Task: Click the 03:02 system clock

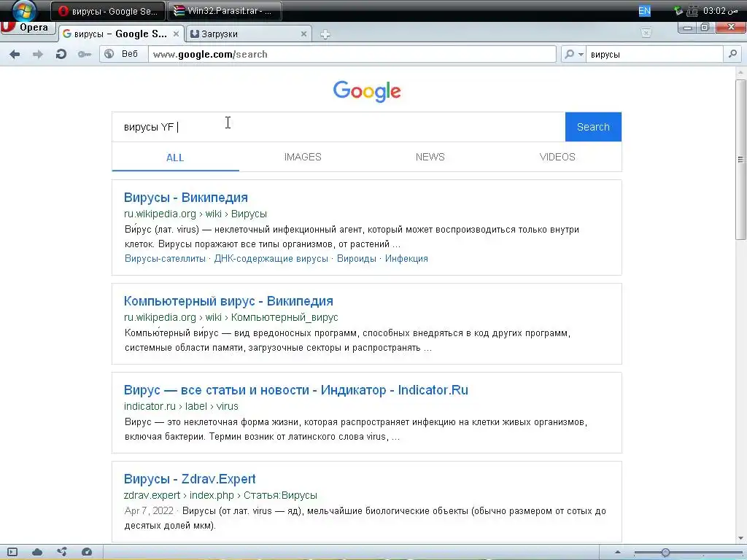Action: click(720, 10)
